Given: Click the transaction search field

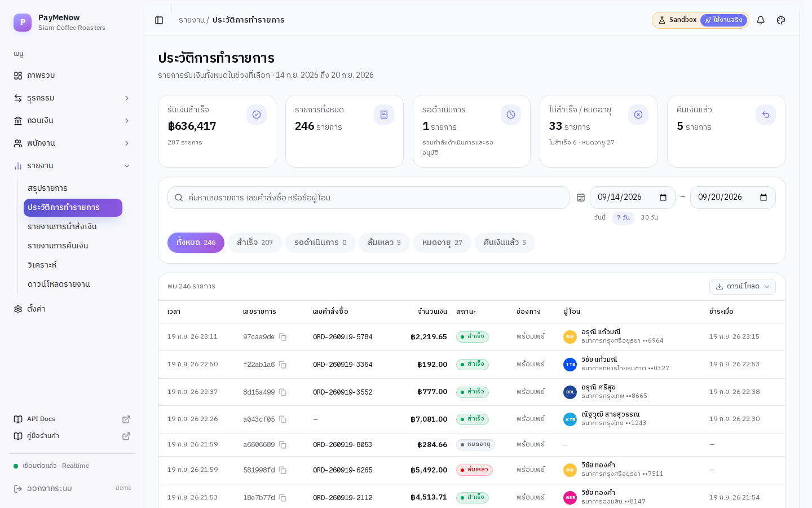Looking at the screenshot, I should pos(368,198).
